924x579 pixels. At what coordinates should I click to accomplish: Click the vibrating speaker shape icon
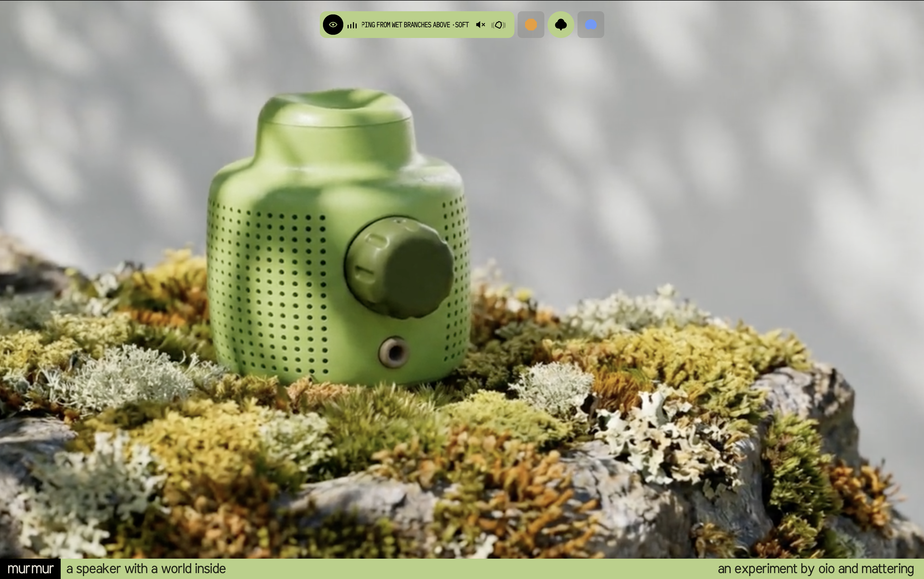[x=498, y=25]
